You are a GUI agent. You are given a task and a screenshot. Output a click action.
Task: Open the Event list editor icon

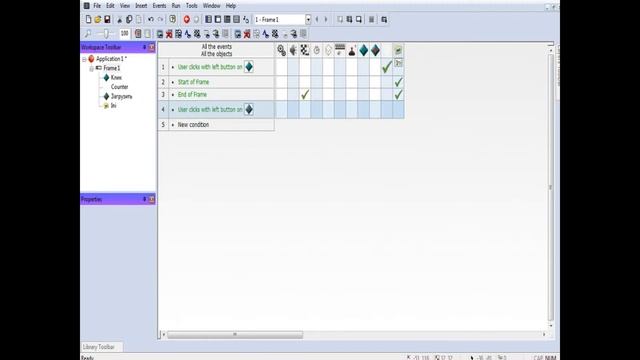pos(236,19)
